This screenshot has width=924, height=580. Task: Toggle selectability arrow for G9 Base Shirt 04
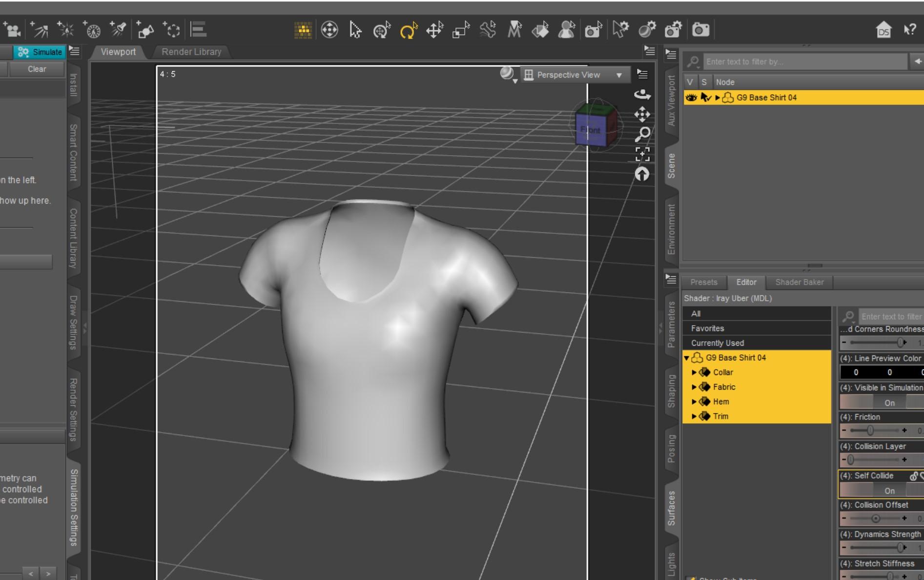pos(706,98)
